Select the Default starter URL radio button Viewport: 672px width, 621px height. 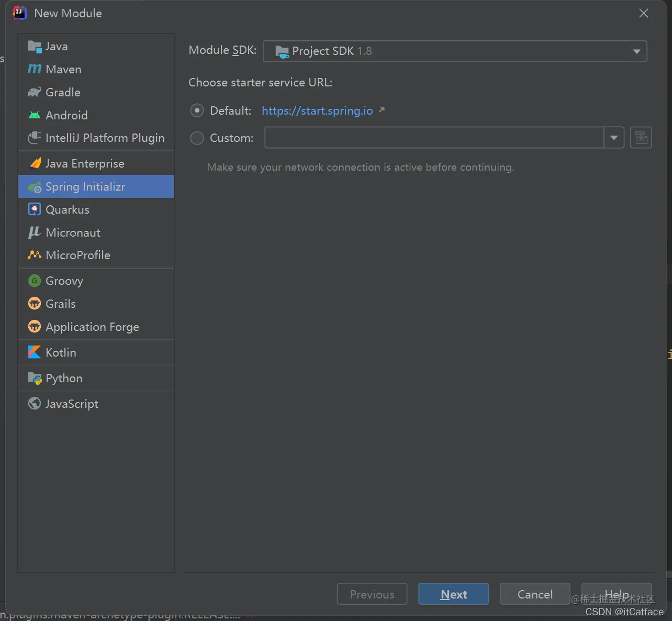(197, 110)
